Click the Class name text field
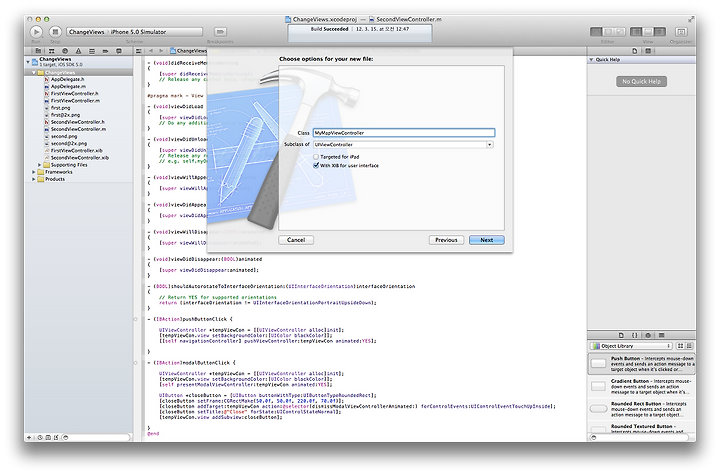This screenshot has width=720, height=475. pos(404,133)
